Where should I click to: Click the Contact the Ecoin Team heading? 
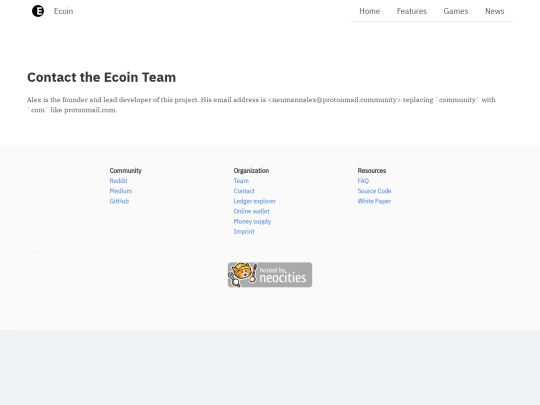click(x=102, y=77)
